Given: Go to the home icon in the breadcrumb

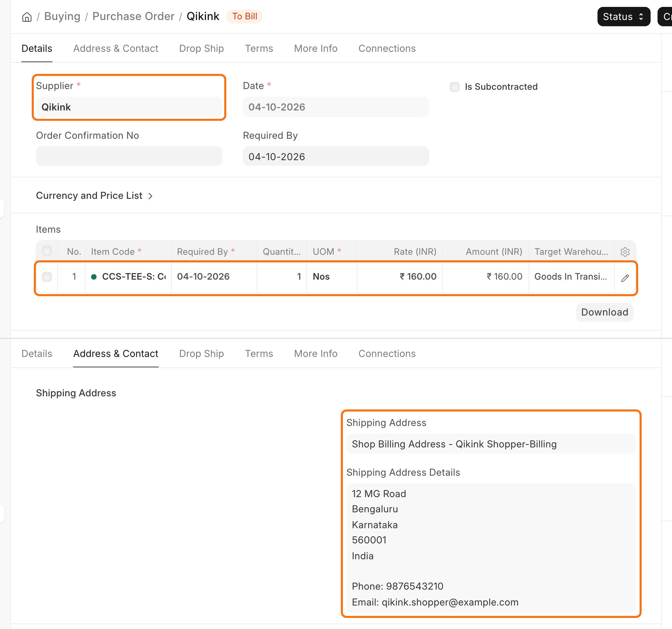Looking at the screenshot, I should pyautogui.click(x=27, y=17).
